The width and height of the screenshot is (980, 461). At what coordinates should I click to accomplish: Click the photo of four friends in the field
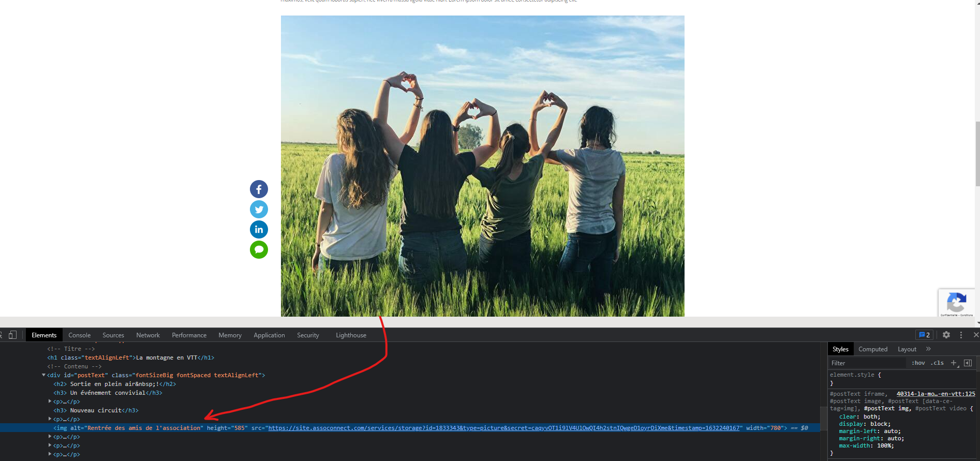click(482, 166)
